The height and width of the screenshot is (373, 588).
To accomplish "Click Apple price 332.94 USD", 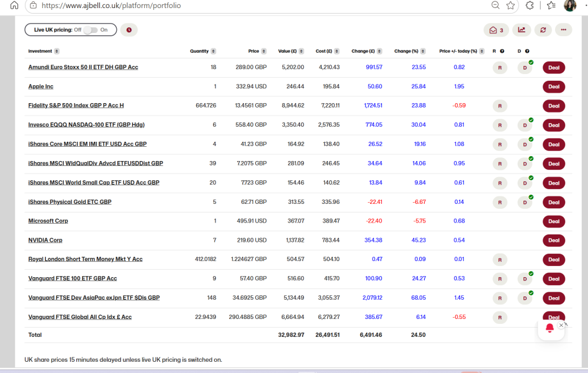I will 251,86.
